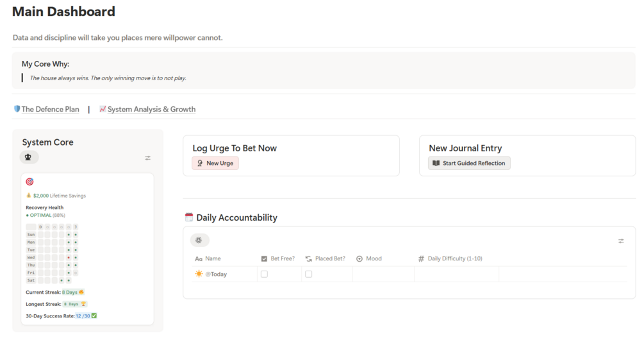Open Daily Accountability filter settings icon
The height and width of the screenshot is (338, 644).
point(621,241)
